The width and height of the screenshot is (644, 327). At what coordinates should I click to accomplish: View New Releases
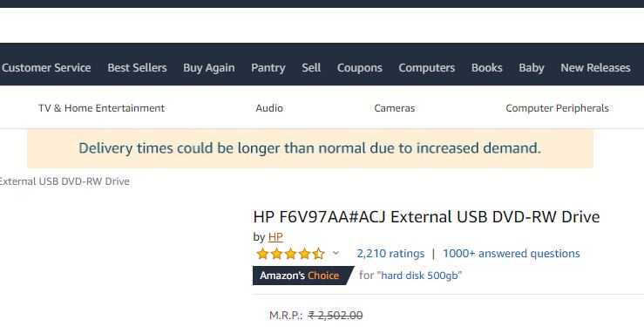click(x=595, y=68)
